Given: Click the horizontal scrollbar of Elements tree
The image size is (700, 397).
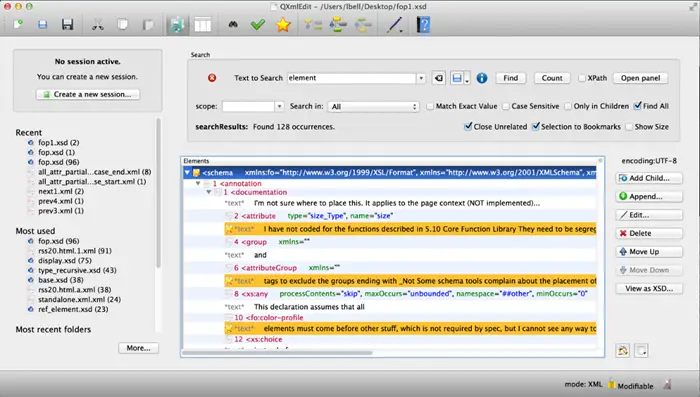Looking at the screenshot, I should pyautogui.click(x=277, y=353).
